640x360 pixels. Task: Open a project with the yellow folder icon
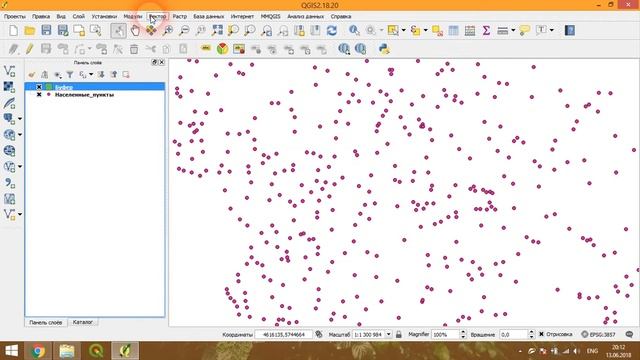pos(29,31)
